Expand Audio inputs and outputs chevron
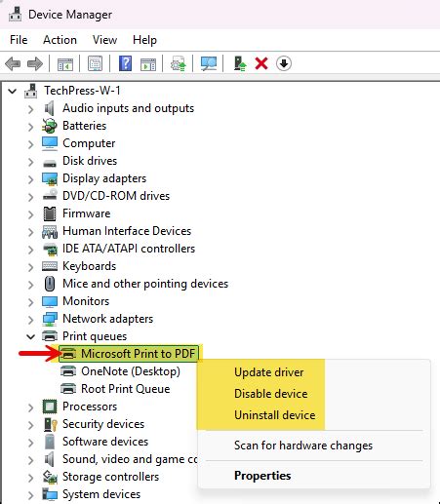 [x=30, y=109]
